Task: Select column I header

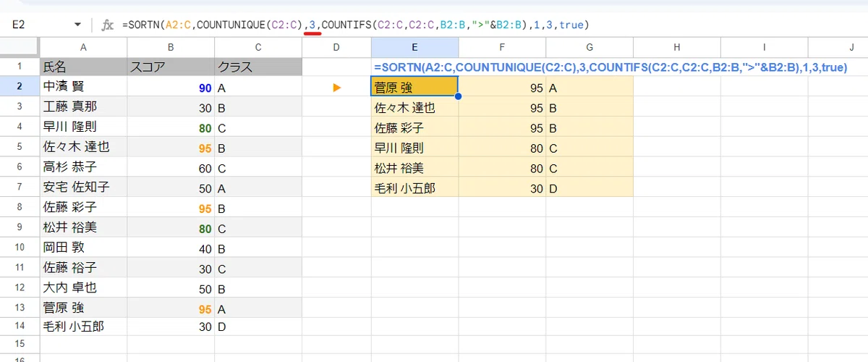Action: click(x=764, y=47)
